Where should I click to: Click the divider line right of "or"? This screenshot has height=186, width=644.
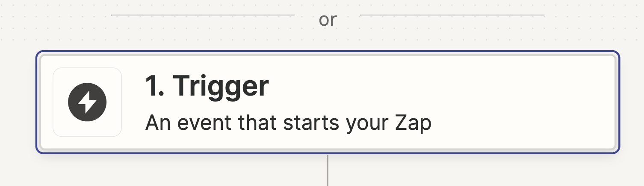click(452, 15)
